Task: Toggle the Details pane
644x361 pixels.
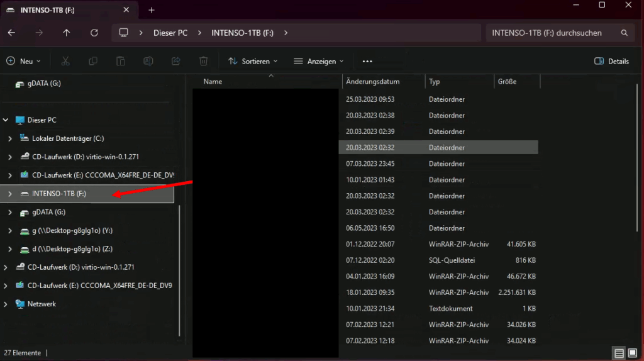Action: (611, 61)
